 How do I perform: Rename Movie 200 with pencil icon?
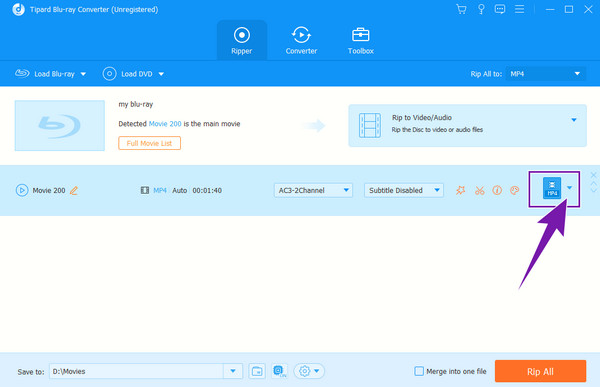(74, 190)
